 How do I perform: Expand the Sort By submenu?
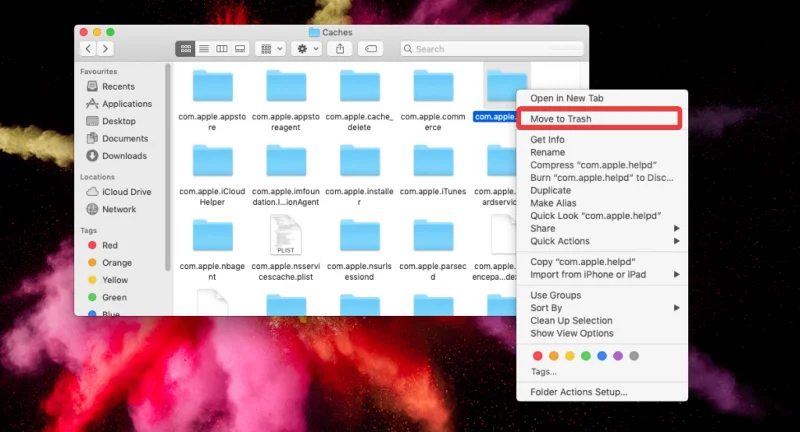coord(602,308)
